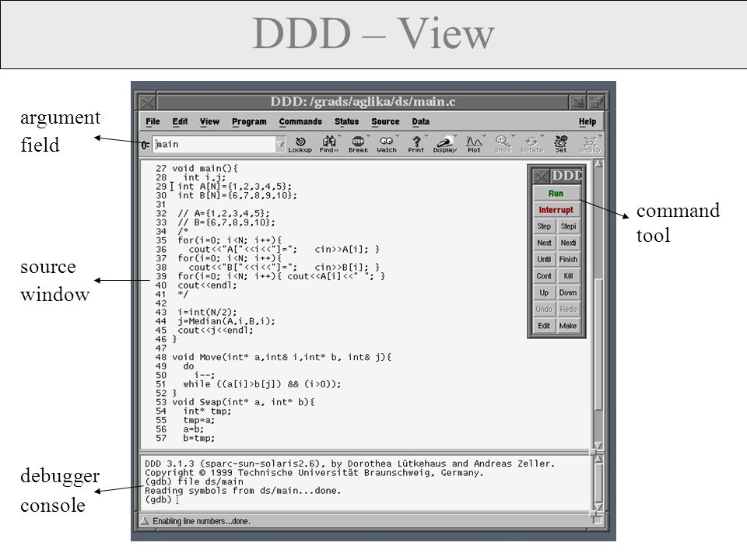Click the Undo button in command tool
747x560 pixels.
[544, 310]
